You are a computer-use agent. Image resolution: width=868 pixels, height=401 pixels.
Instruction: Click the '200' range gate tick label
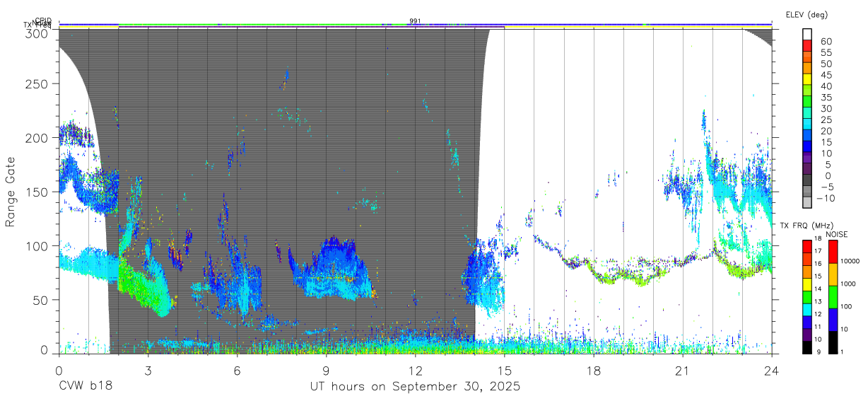pyautogui.click(x=37, y=138)
